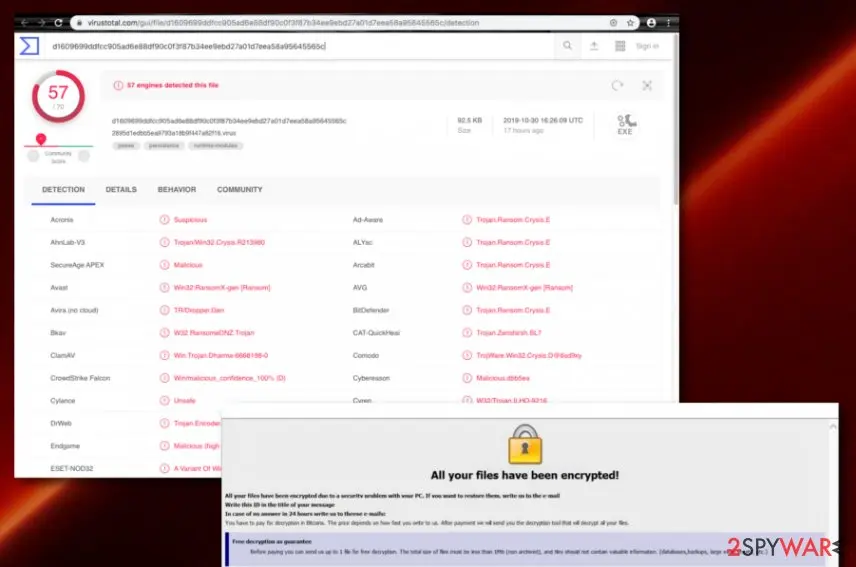Click the AhnLab-V3 alert icon
The width and height of the screenshot is (856, 567).
tap(164, 242)
